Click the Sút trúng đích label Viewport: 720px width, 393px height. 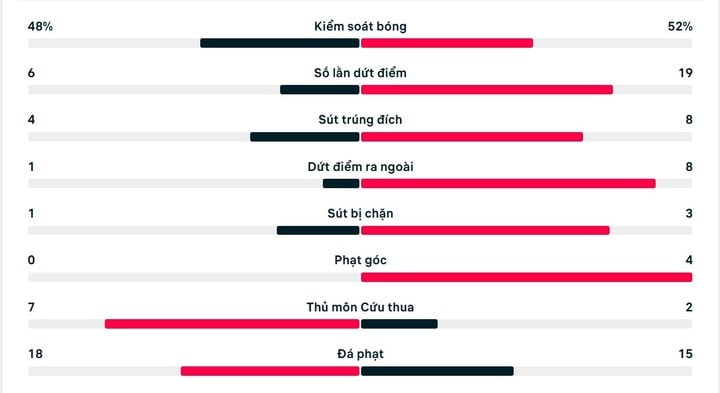coord(360,120)
